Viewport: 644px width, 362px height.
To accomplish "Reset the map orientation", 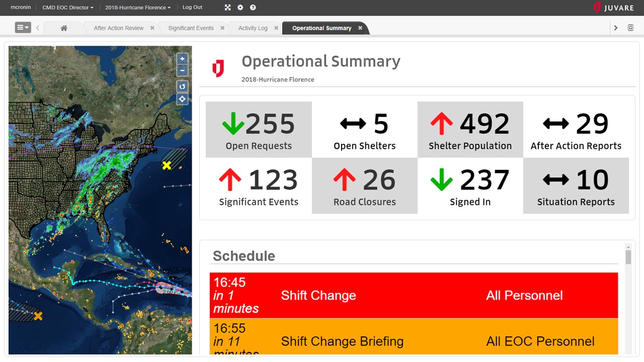I will pos(182,86).
